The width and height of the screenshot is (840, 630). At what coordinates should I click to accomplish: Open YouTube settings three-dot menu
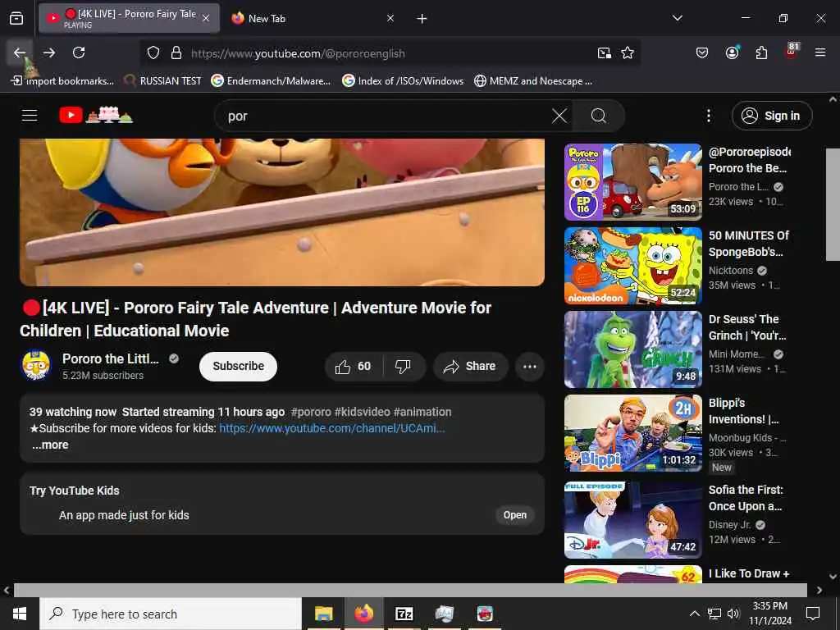pos(708,116)
